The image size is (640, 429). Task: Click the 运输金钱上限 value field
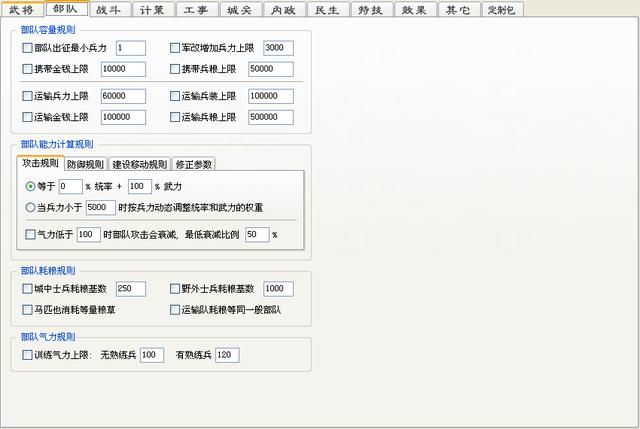[123, 117]
